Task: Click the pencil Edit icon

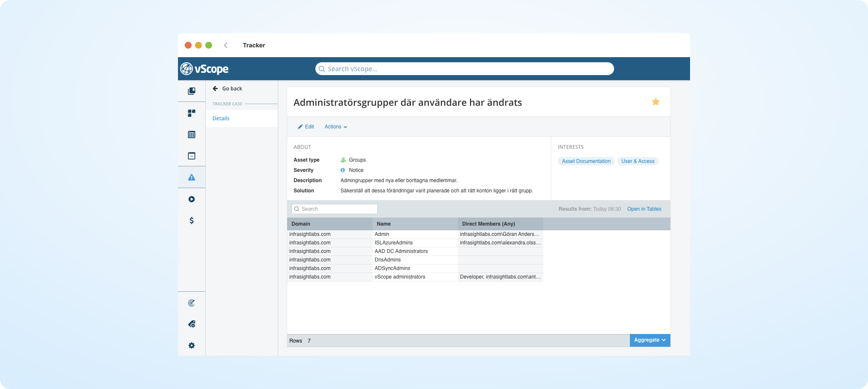Action: tap(300, 127)
